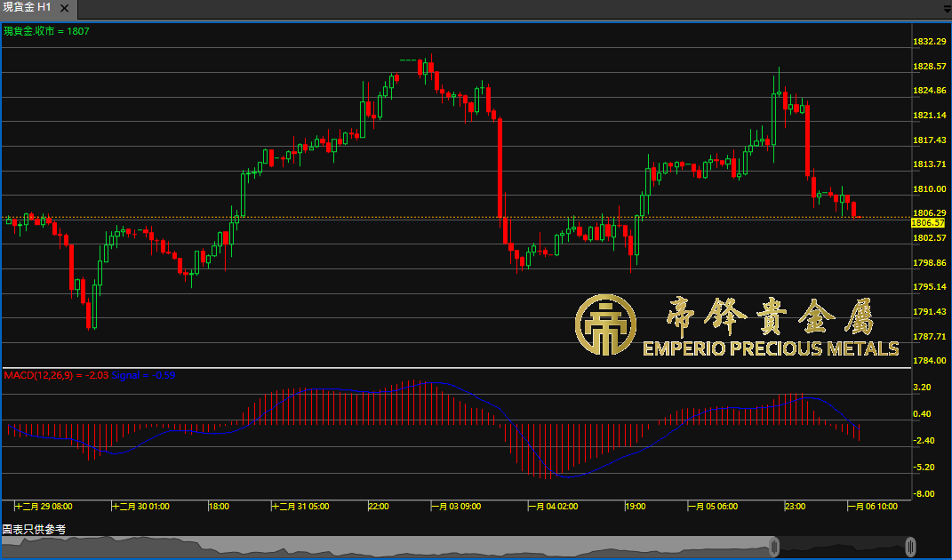Click the MACD axis value -5.20
This screenshot has height=560, width=952.
coord(924,467)
